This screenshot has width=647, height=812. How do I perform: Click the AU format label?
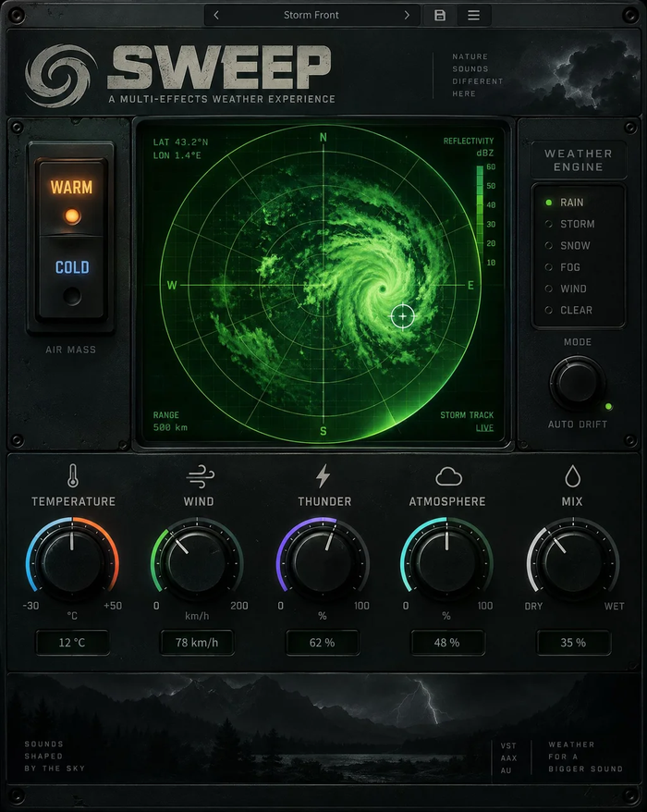coord(506,770)
